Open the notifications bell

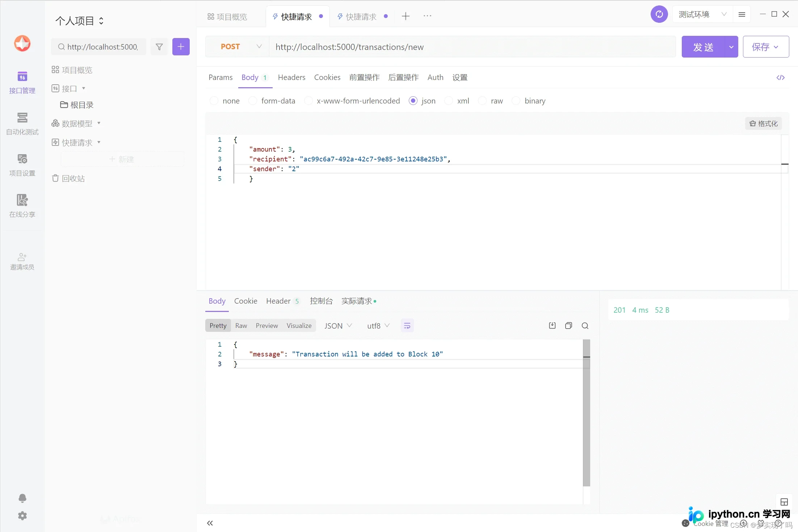click(22, 498)
